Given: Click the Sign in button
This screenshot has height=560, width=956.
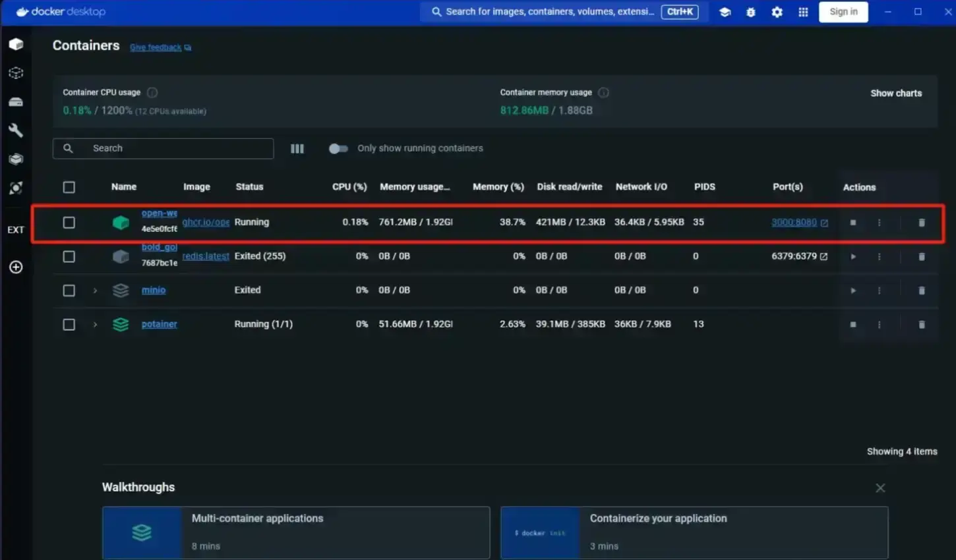Looking at the screenshot, I should [x=843, y=12].
